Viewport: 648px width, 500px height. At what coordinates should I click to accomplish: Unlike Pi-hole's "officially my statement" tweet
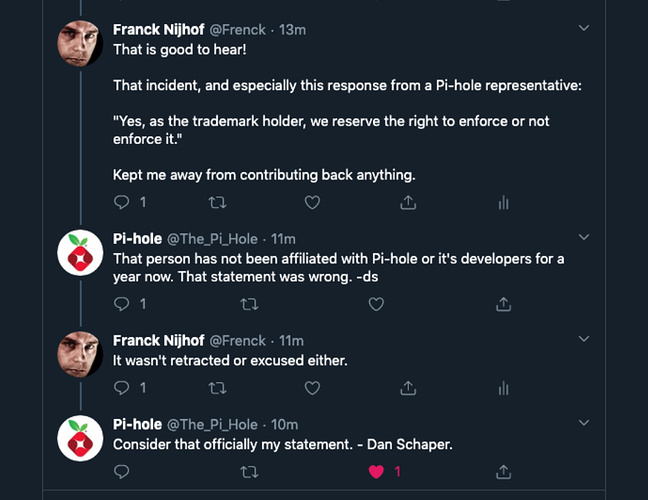(x=376, y=471)
